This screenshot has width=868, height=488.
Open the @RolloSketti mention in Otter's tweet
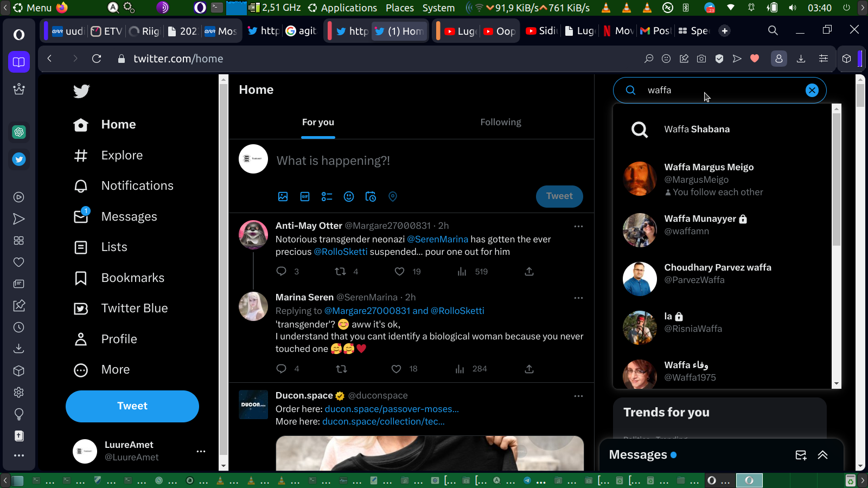click(x=341, y=252)
